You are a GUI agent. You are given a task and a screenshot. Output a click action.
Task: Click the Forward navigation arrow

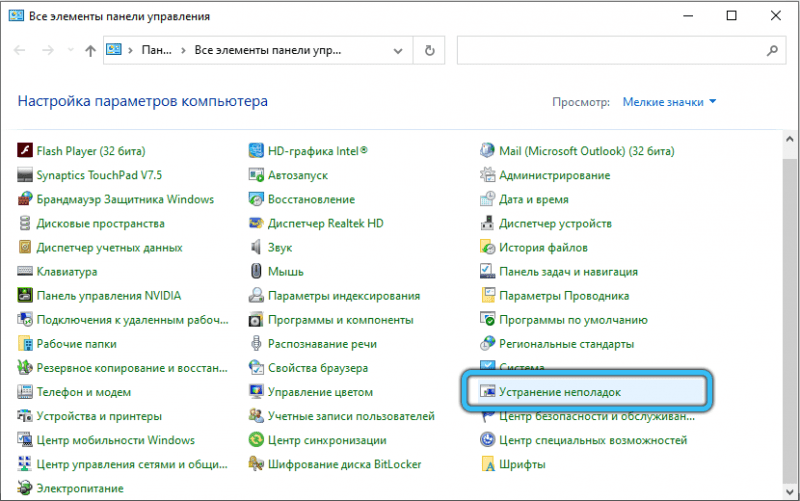click(47, 50)
